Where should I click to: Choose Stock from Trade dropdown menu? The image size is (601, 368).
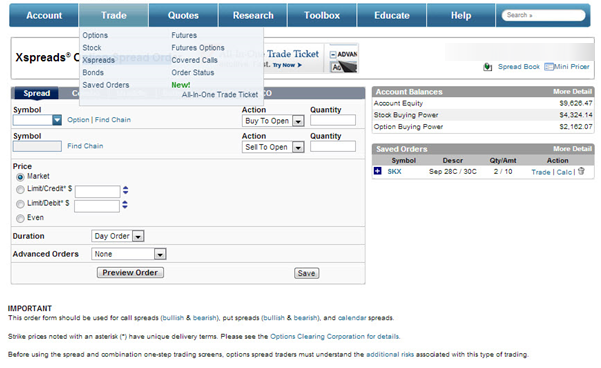[x=92, y=48]
